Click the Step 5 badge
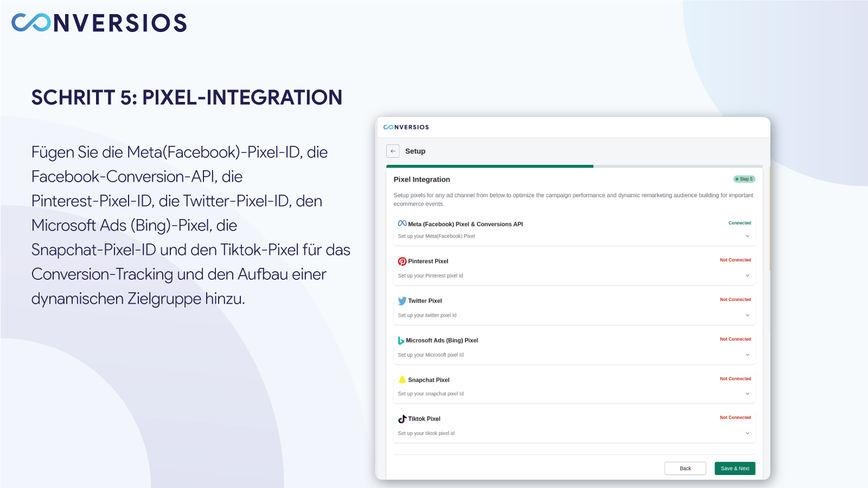 point(744,179)
